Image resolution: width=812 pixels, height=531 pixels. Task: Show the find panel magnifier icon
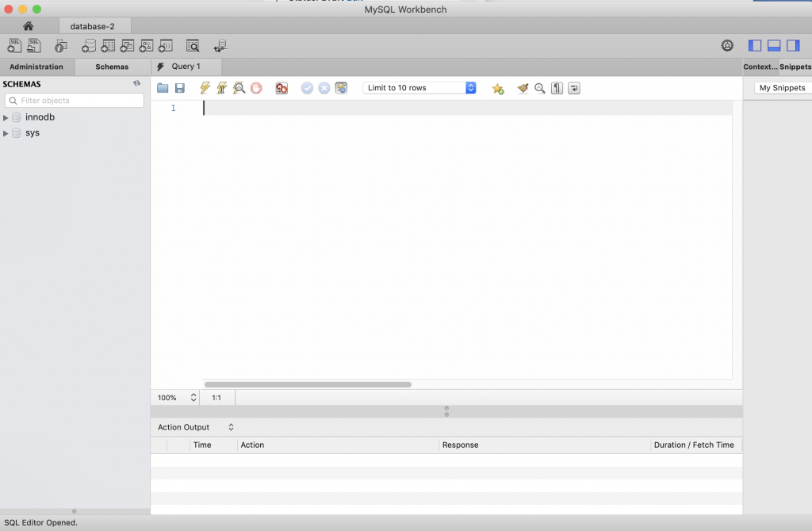[x=539, y=88]
